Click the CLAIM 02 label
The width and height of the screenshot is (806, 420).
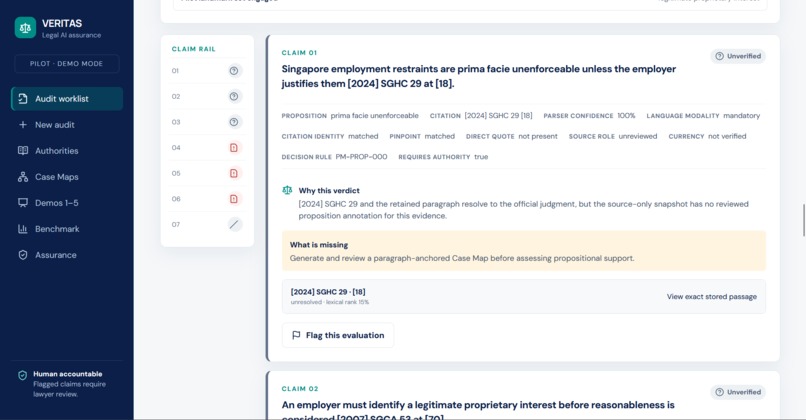click(300, 389)
